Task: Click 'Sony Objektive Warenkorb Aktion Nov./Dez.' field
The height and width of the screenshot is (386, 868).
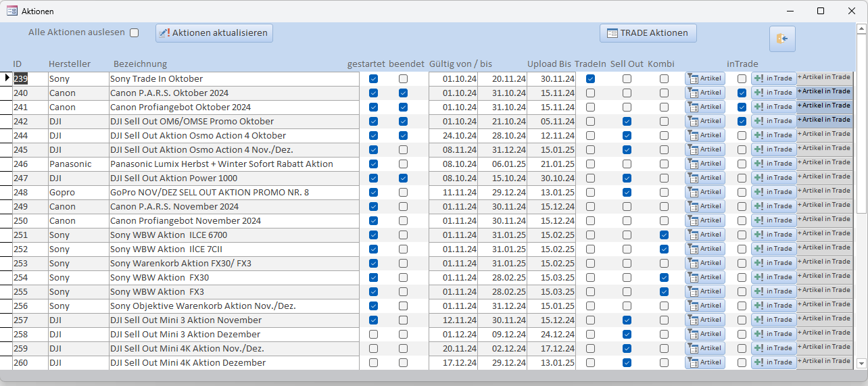Action: point(234,306)
